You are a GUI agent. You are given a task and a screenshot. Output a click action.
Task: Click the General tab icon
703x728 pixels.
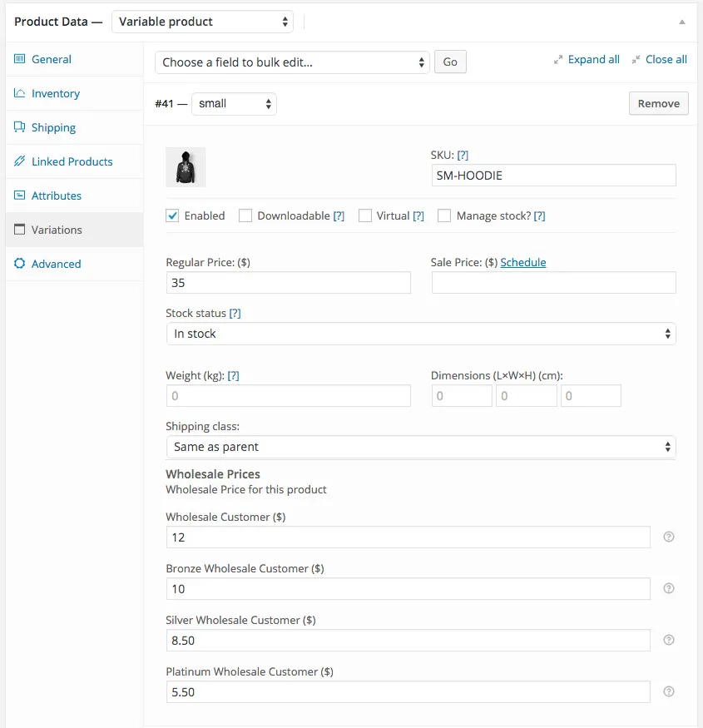pos(18,59)
